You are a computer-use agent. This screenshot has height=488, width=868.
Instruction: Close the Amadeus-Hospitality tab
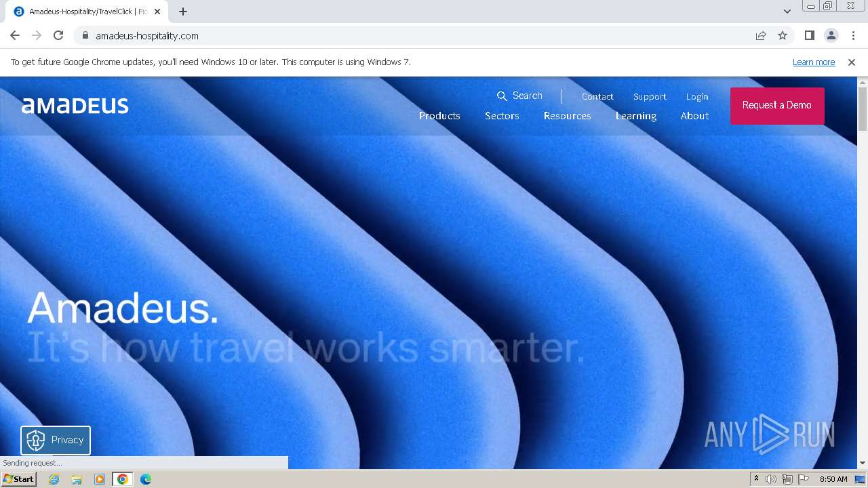(x=157, y=12)
